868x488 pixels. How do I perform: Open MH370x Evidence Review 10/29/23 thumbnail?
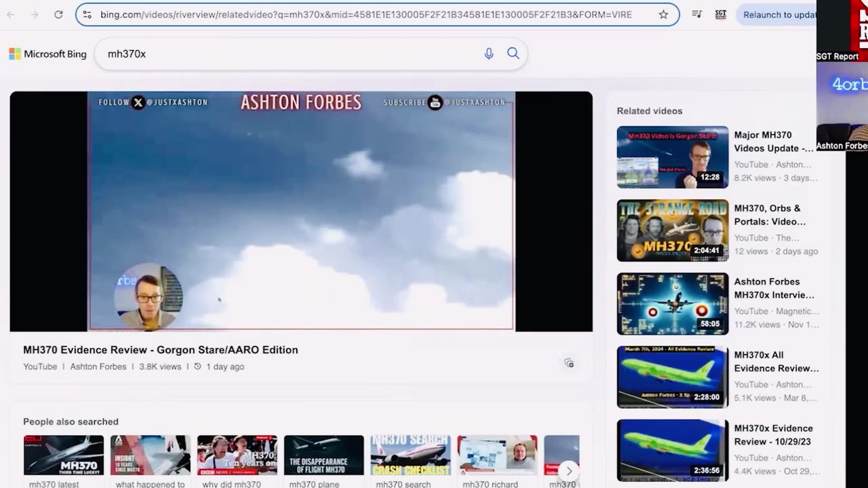[673, 450]
